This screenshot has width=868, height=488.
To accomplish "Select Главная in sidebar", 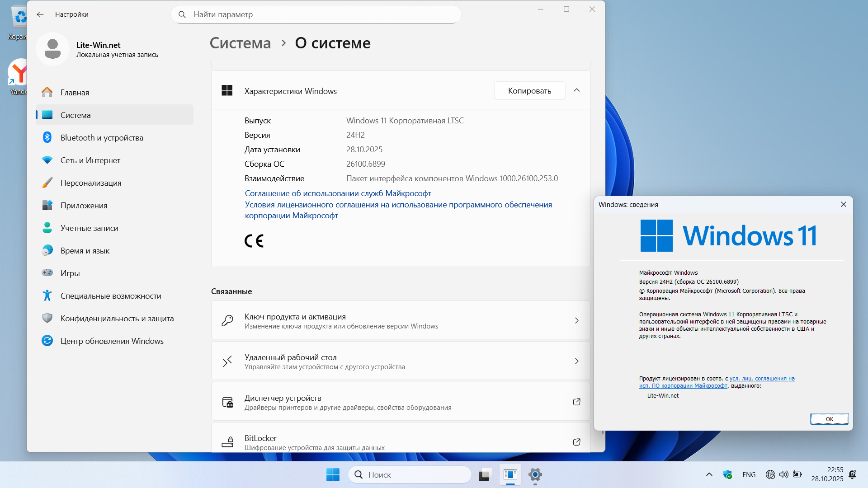I will coord(75,93).
